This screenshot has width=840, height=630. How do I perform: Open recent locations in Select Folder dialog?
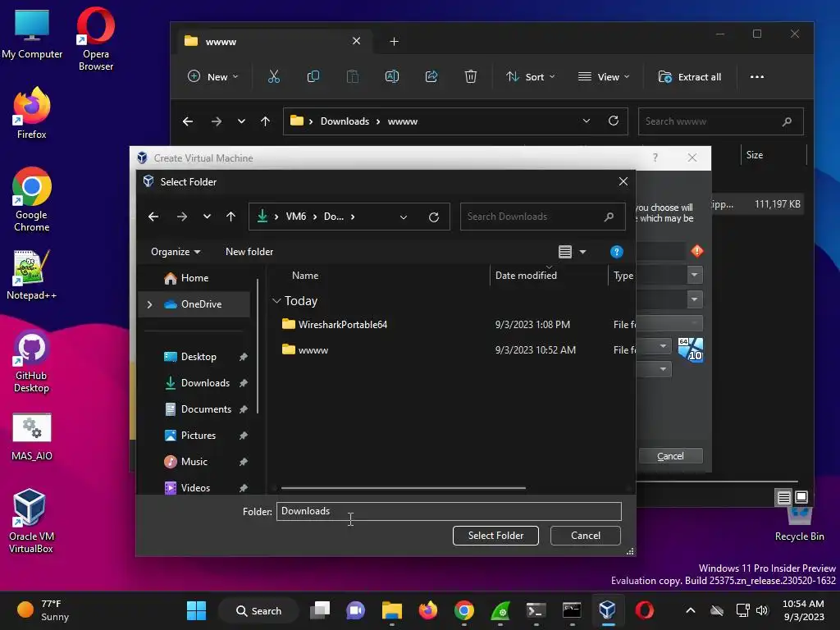coord(207,217)
